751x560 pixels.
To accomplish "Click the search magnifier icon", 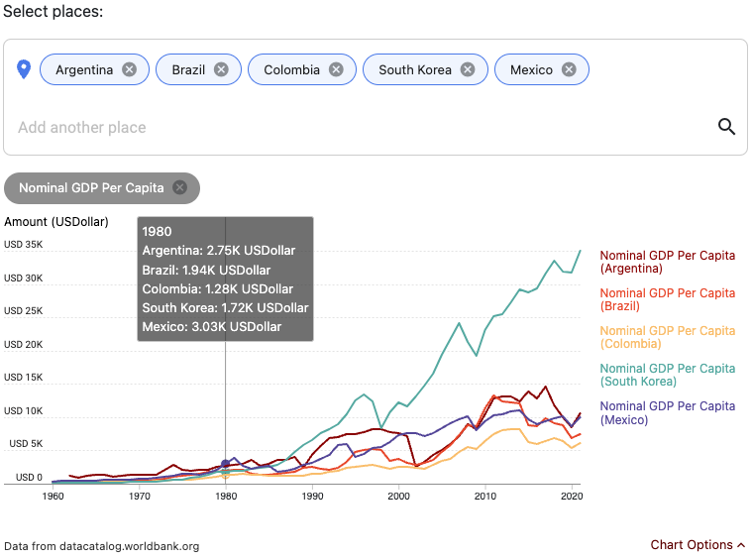I will pos(726,127).
